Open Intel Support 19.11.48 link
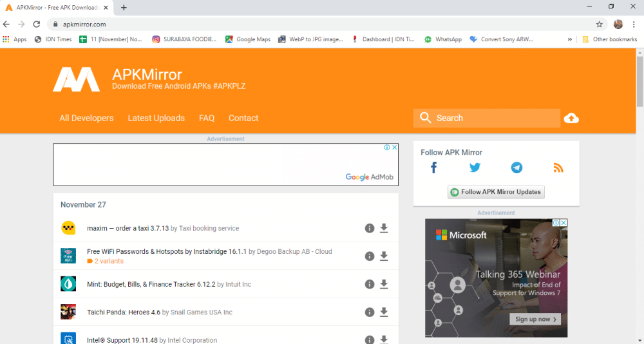The image size is (644, 344). click(x=122, y=340)
